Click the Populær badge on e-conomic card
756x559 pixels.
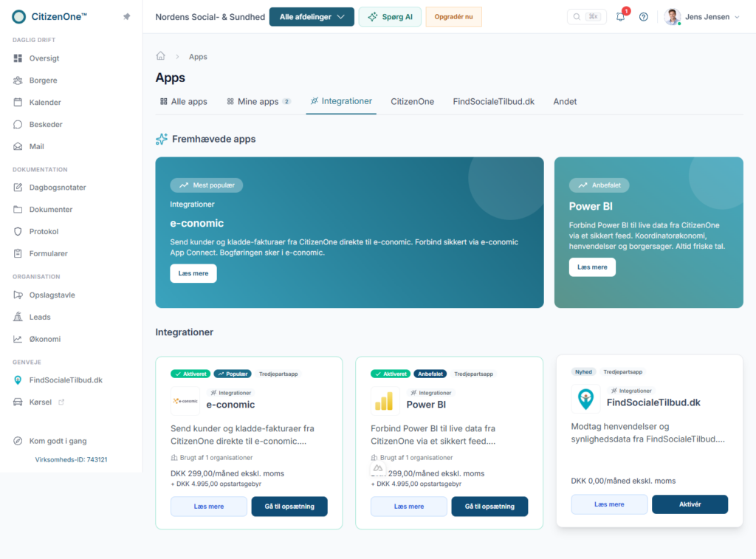click(x=233, y=374)
